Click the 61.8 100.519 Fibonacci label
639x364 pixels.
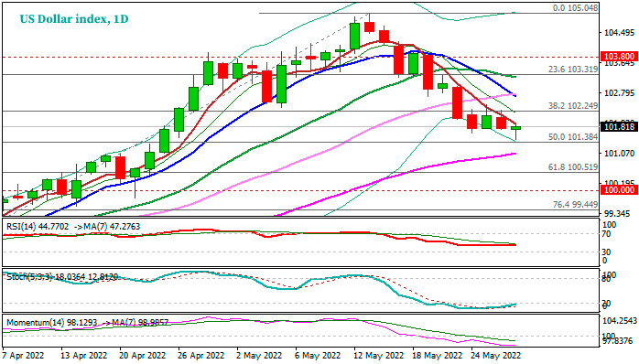573,167
